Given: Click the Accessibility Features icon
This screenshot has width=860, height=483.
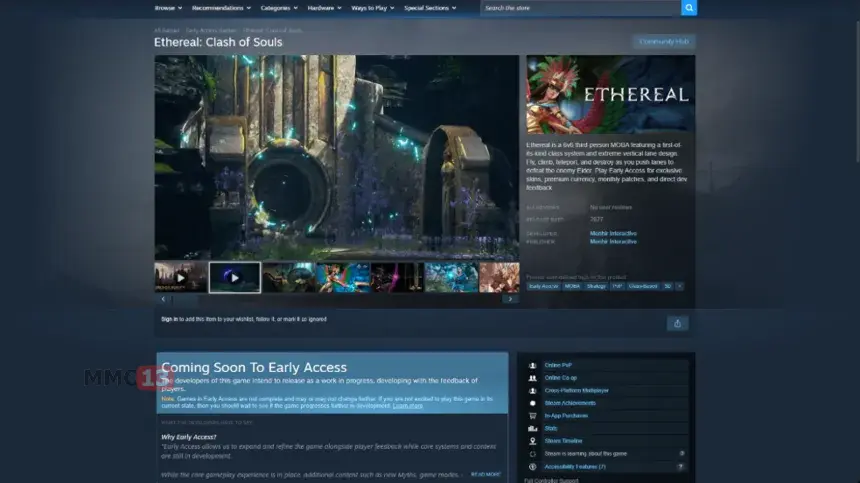Looking at the screenshot, I should pos(533,466).
